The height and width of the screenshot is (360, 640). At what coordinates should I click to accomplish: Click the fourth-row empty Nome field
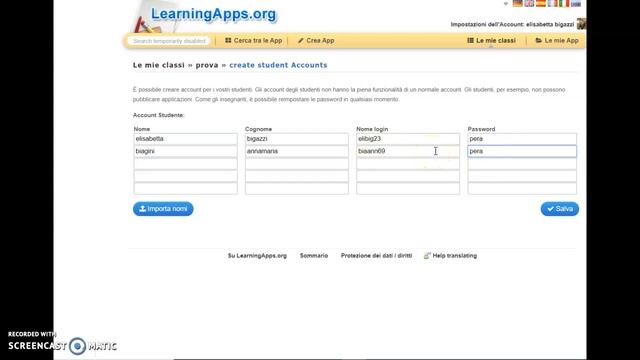(185, 176)
